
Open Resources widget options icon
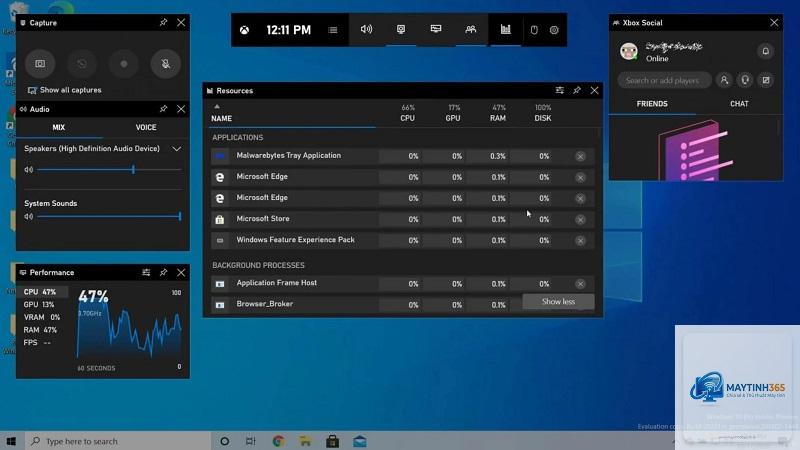560,90
